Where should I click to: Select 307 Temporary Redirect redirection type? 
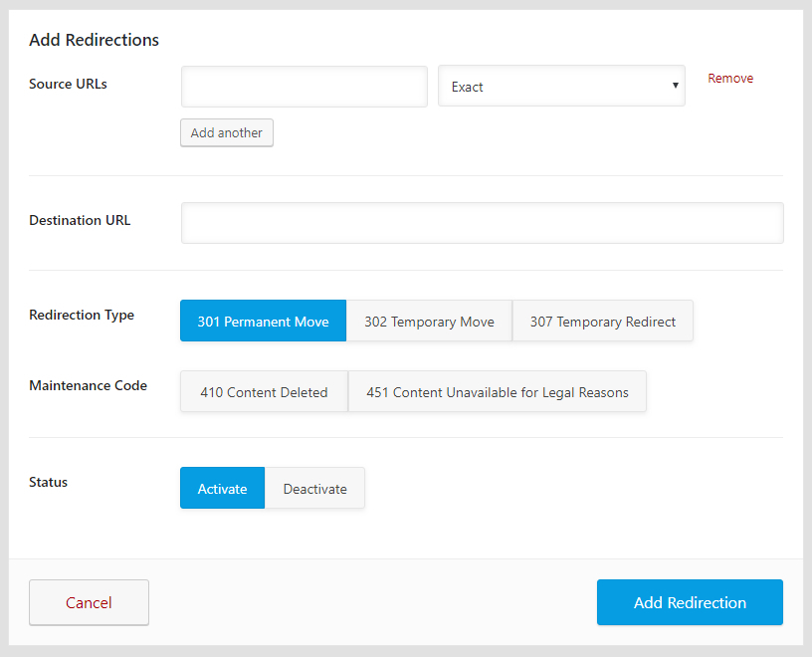click(602, 321)
